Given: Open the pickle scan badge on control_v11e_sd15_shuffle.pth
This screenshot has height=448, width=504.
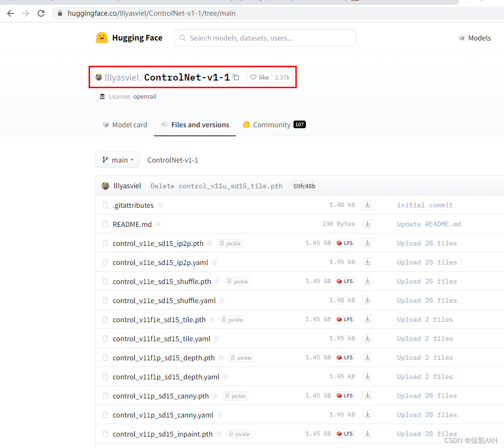Looking at the screenshot, I should coord(237,281).
